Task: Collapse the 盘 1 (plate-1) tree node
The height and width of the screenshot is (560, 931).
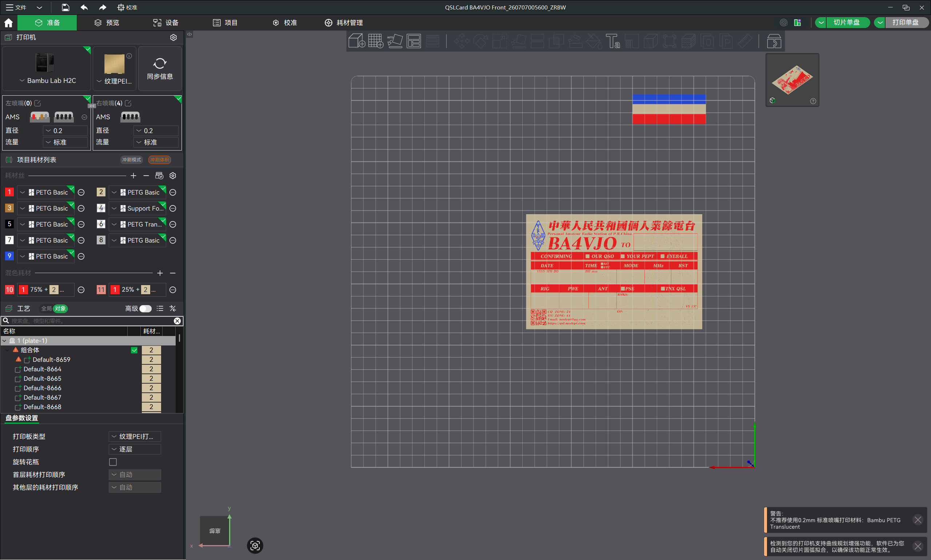Action: (4, 341)
